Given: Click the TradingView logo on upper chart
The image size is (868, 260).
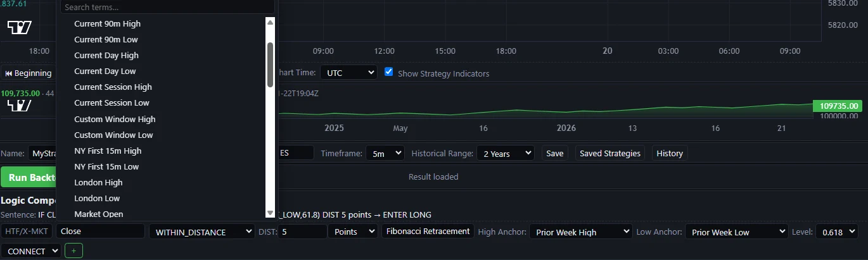Looking at the screenshot, I should point(20,27).
